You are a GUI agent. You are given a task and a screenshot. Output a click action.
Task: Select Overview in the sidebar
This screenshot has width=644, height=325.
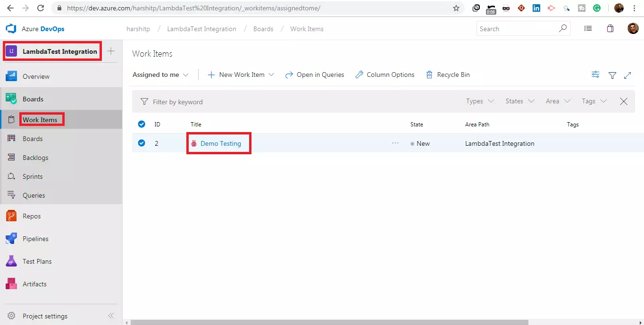(x=36, y=76)
